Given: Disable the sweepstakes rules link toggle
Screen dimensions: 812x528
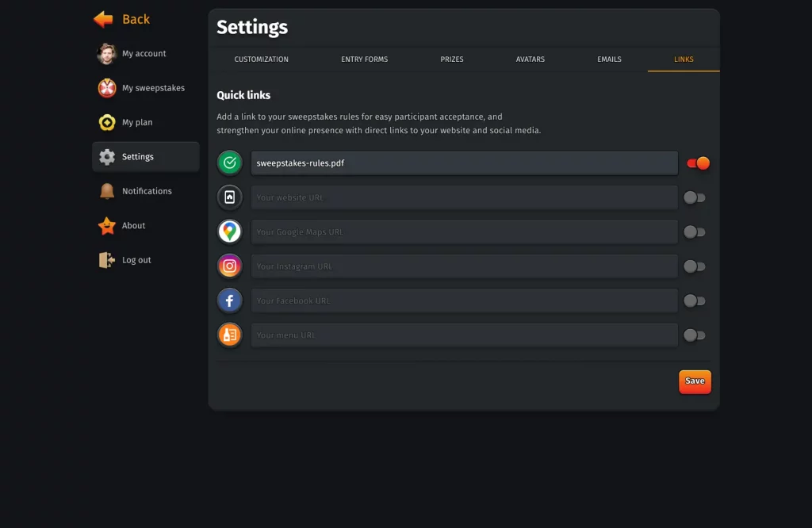Looking at the screenshot, I should tap(698, 163).
